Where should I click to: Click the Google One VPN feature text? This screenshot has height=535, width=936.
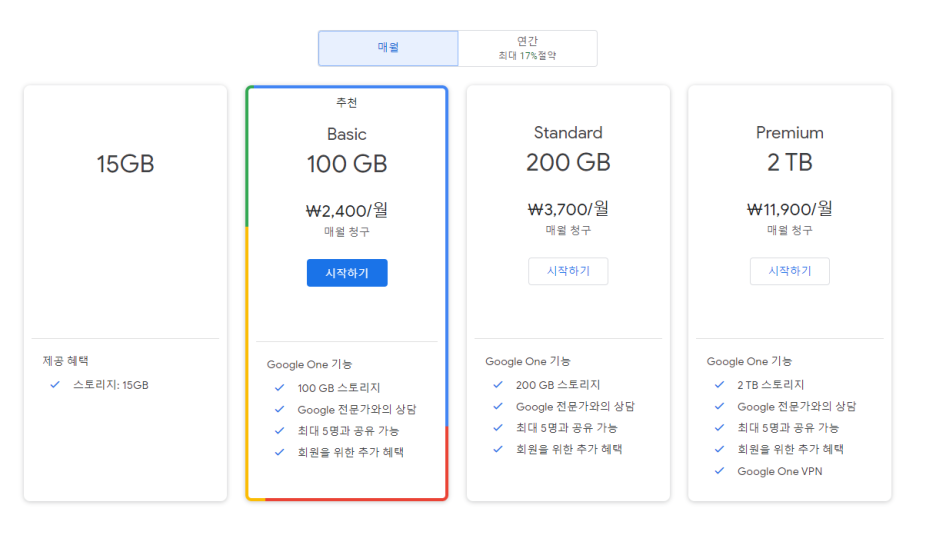[780, 471]
